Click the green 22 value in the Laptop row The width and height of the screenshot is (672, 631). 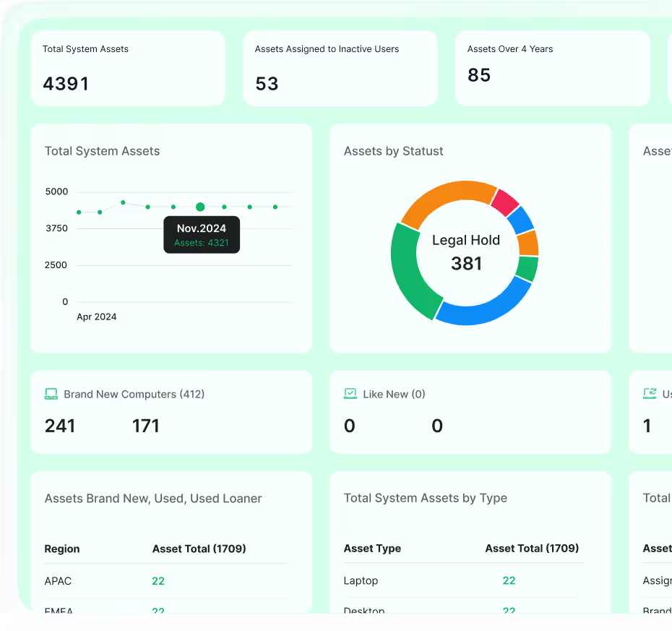pyautogui.click(x=509, y=581)
